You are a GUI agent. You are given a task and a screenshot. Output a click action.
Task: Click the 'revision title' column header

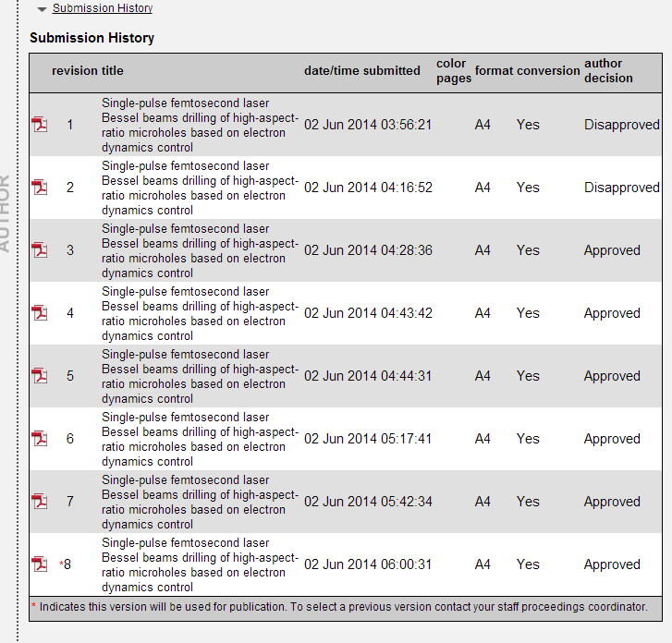click(x=87, y=71)
